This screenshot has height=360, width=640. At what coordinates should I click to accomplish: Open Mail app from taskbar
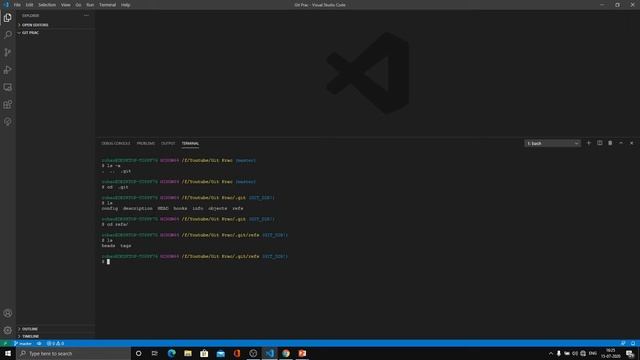[220, 353]
